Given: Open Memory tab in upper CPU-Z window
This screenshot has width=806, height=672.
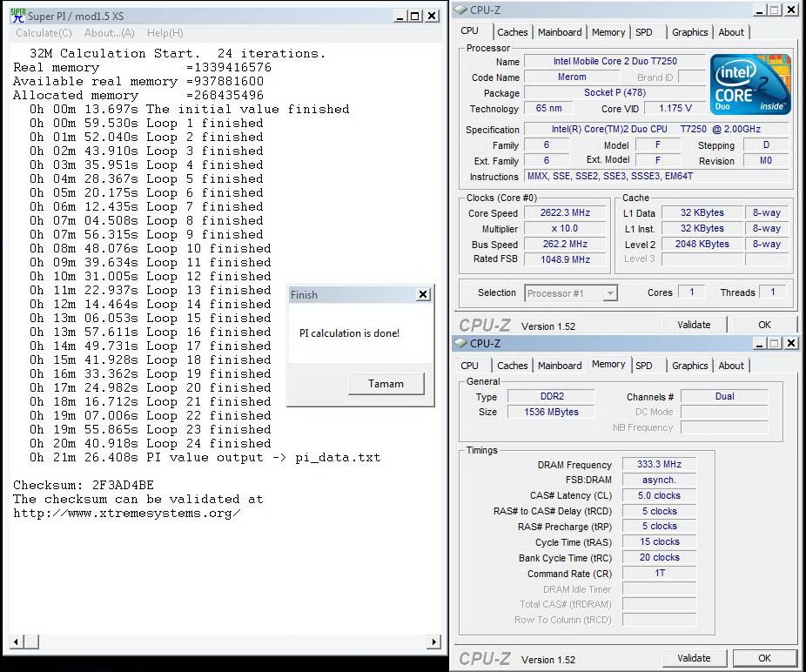Looking at the screenshot, I should pyautogui.click(x=608, y=32).
